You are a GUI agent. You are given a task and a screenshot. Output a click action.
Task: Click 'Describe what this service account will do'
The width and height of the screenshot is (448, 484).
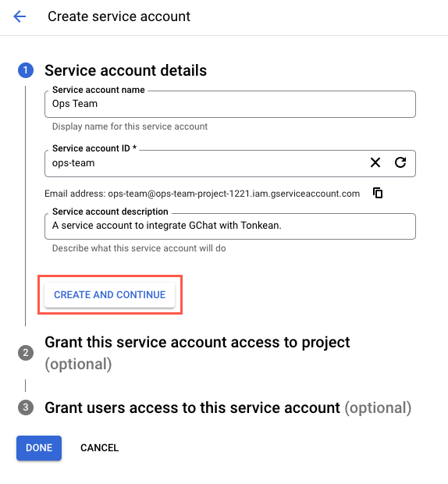139,248
